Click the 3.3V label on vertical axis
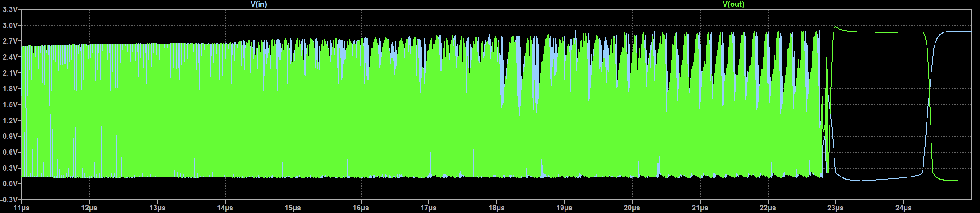 [x=10, y=10]
